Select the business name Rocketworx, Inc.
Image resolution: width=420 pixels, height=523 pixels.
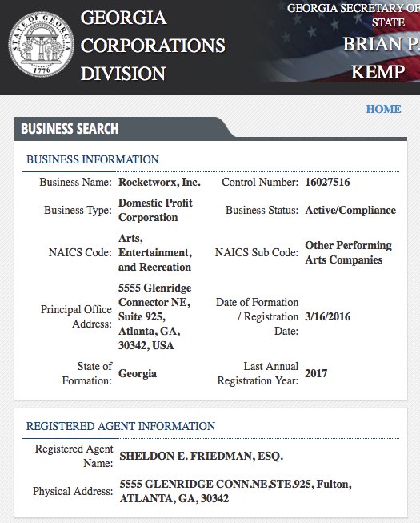click(159, 182)
